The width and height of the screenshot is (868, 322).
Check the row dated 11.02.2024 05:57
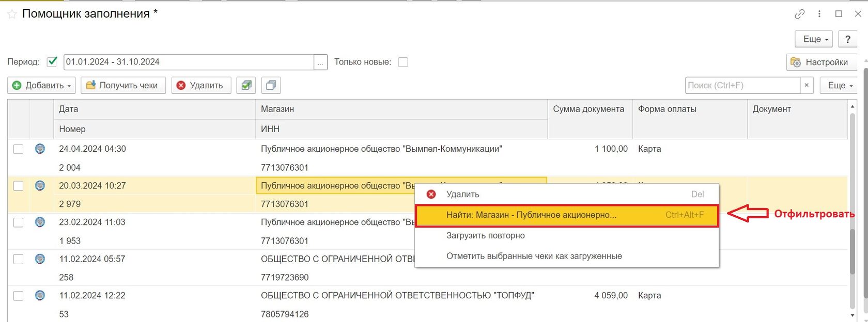18,259
